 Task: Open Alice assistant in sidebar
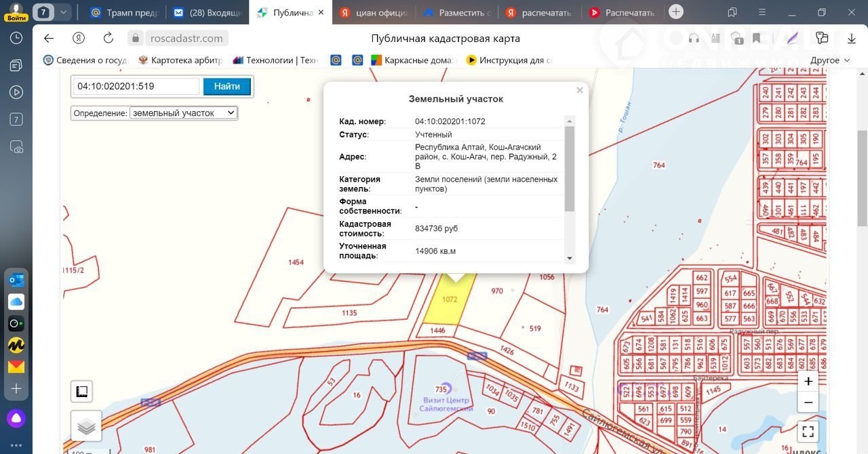[16, 418]
